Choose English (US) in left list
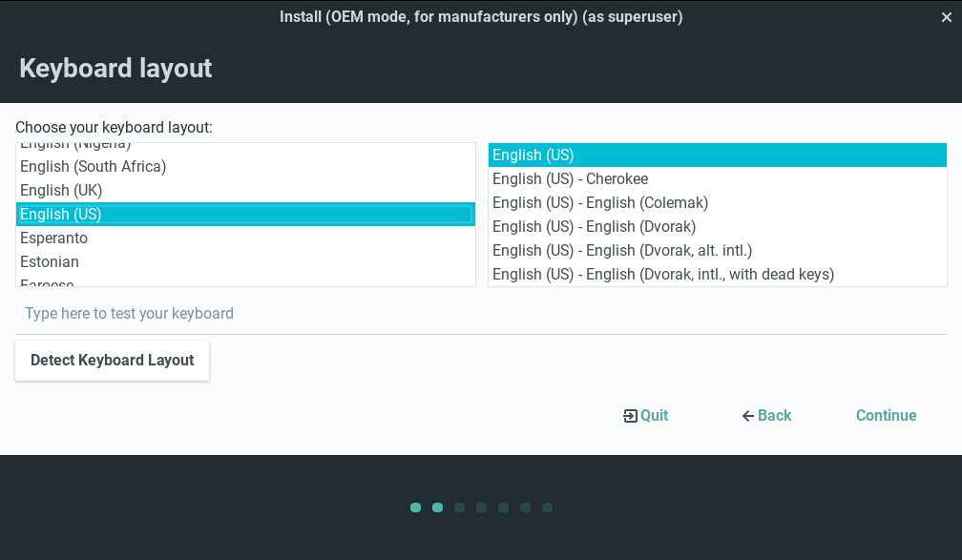 (61, 215)
